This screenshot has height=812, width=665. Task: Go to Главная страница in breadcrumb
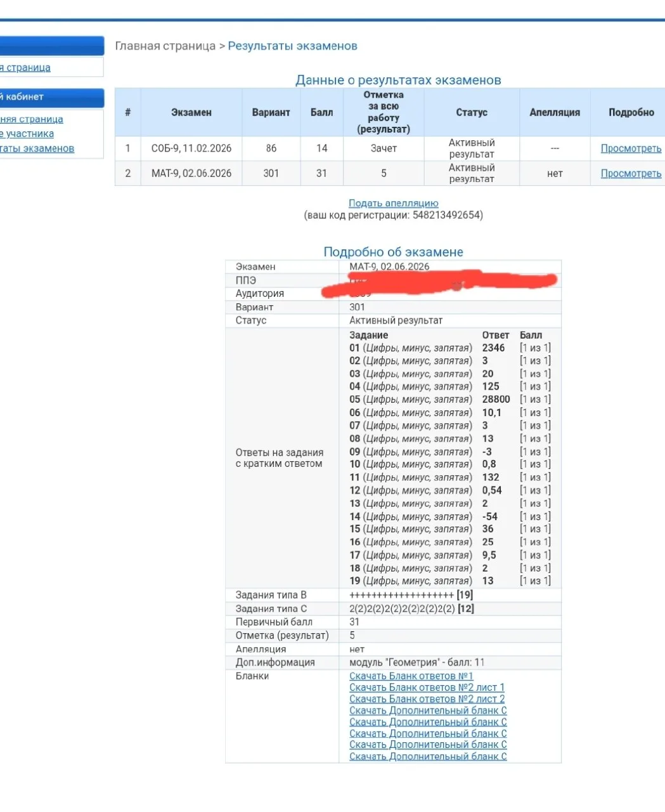point(165,46)
